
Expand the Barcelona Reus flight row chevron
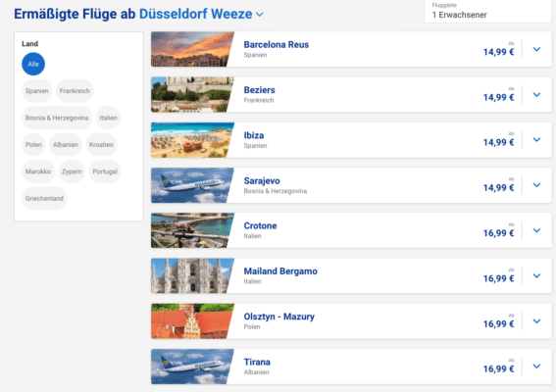tap(536, 49)
